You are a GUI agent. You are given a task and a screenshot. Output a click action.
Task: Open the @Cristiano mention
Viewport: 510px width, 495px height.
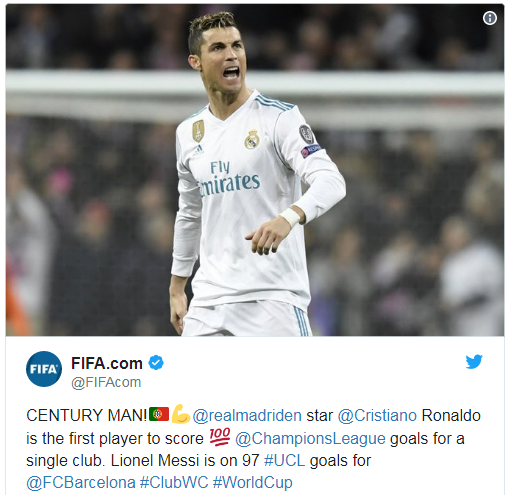[x=377, y=416]
